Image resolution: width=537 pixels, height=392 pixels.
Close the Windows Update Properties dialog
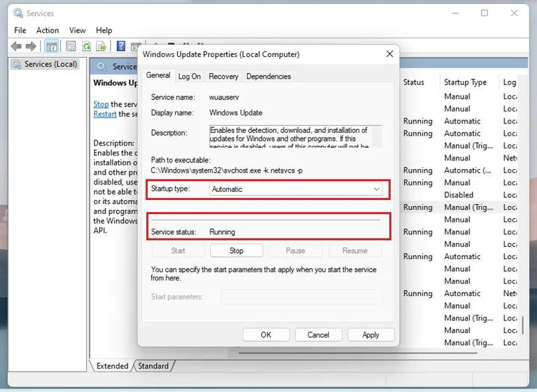pos(389,54)
